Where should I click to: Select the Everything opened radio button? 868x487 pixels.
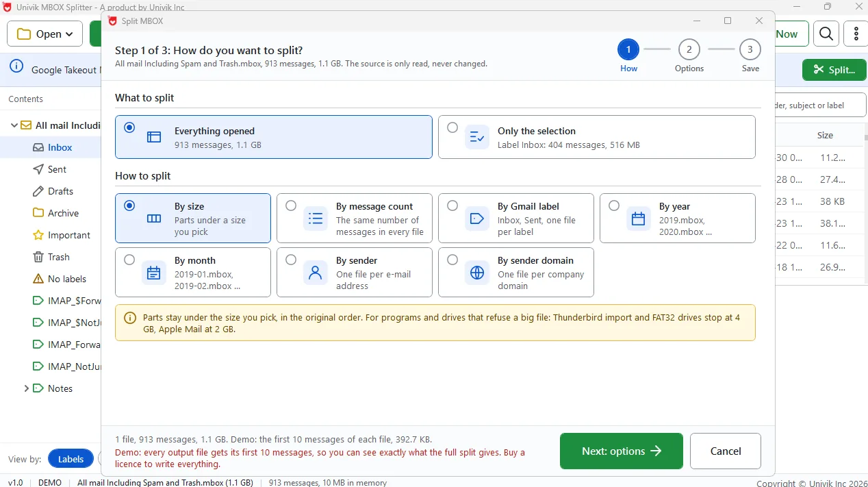[x=129, y=127]
